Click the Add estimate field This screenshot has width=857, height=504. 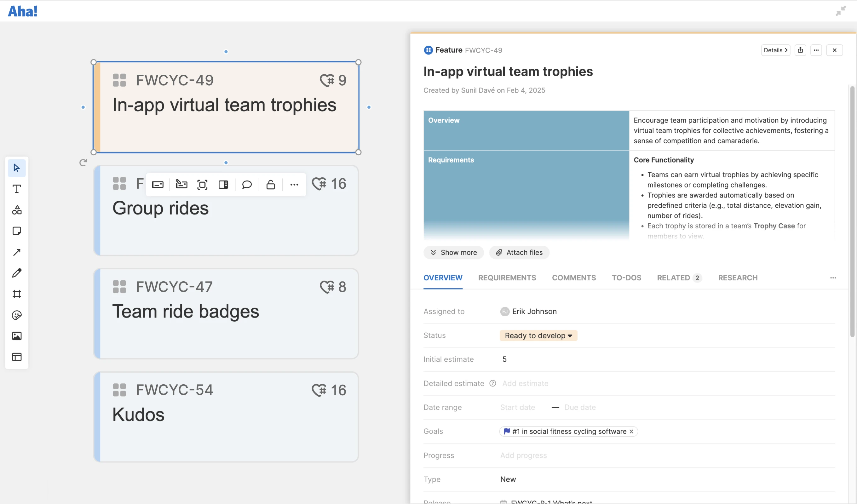[525, 383]
